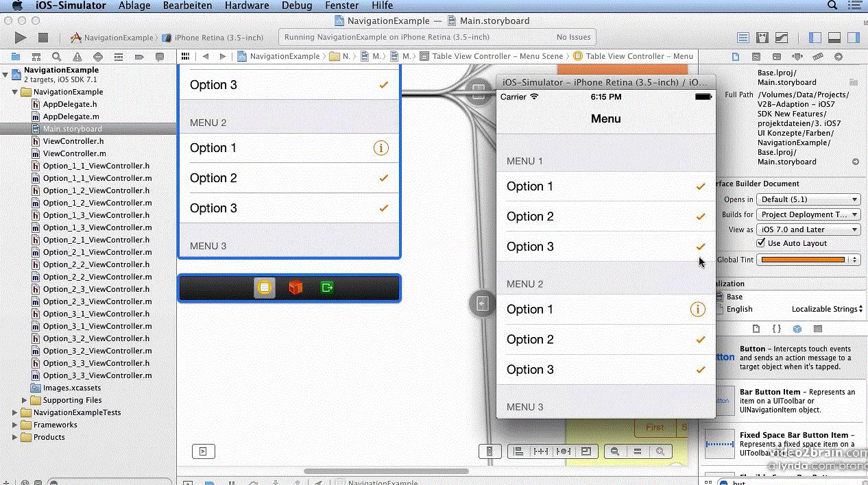This screenshot has height=485, width=868.
Task: Click the green Exit icon in scene dock
Action: pyautogui.click(x=327, y=288)
